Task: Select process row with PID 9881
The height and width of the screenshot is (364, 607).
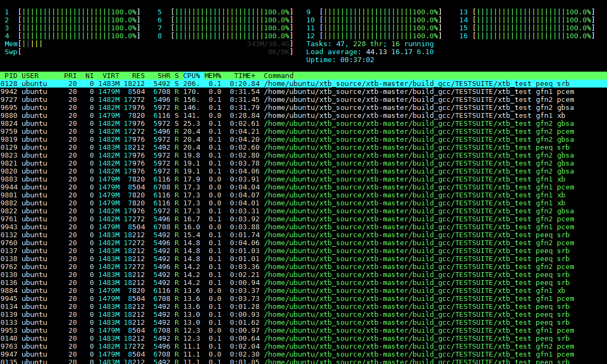Action: click(304, 195)
